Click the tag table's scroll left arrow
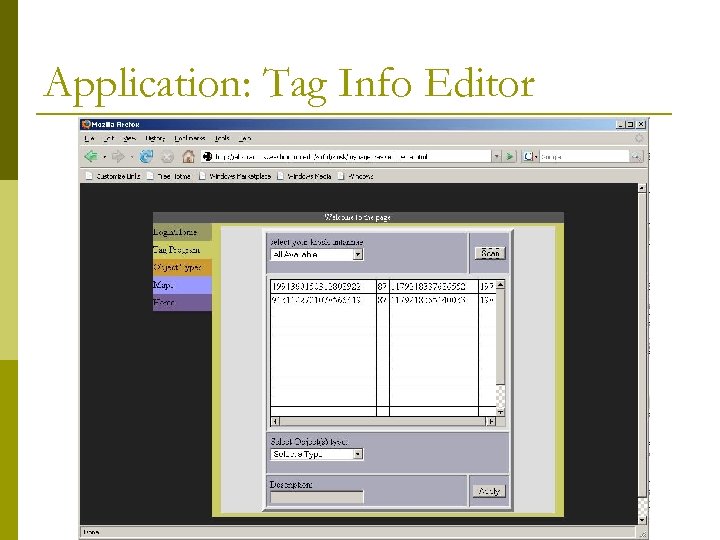The image size is (720, 540). [275, 421]
